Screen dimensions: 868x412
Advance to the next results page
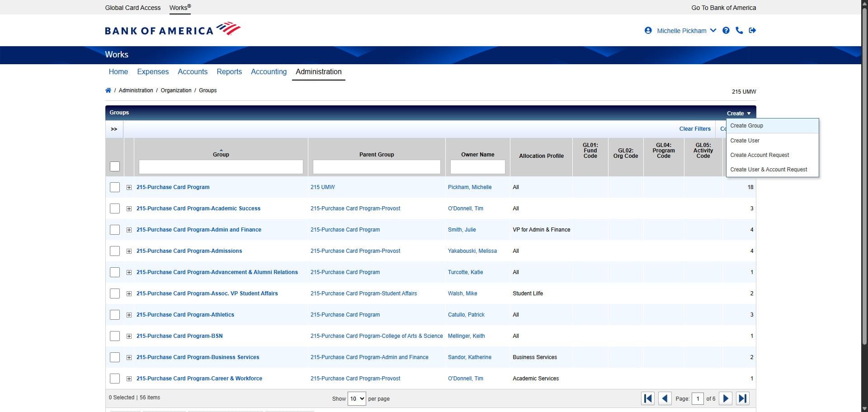(725, 398)
